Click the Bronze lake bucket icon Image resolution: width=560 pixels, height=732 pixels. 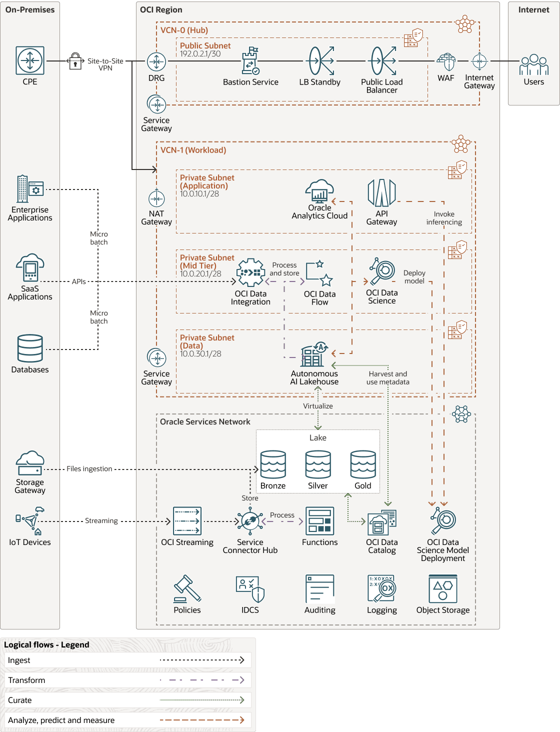pos(273,464)
